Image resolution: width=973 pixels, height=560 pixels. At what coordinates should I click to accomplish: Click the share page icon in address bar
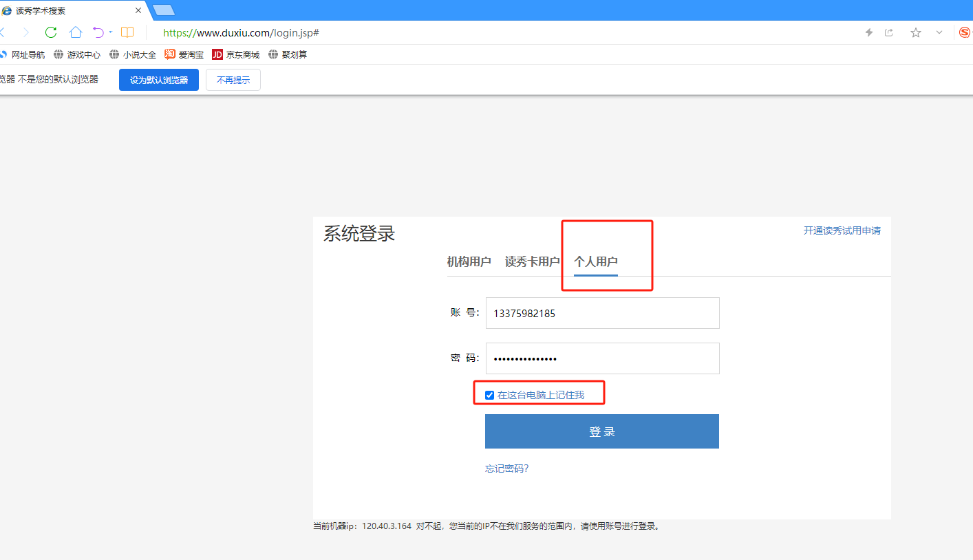point(889,32)
